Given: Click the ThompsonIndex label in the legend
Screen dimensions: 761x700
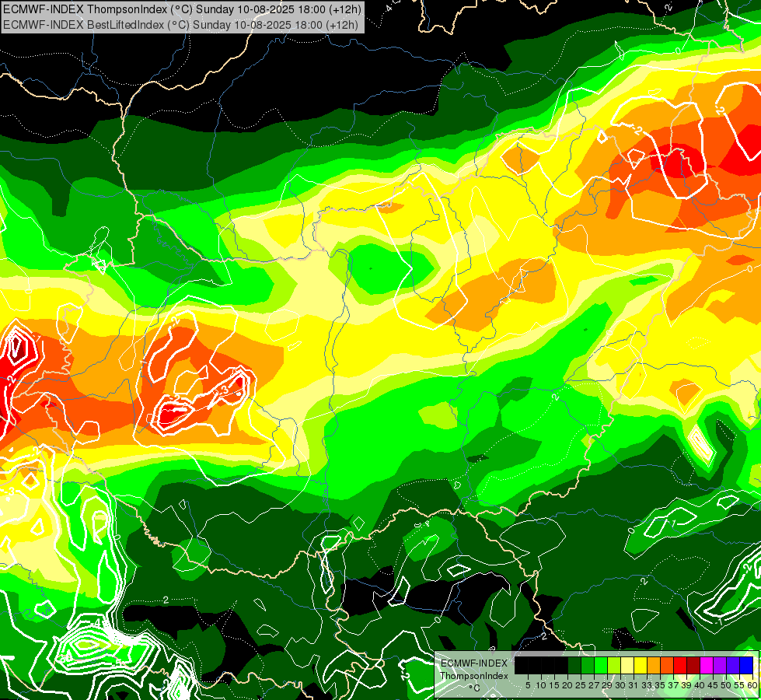Looking at the screenshot, I should (474, 676).
